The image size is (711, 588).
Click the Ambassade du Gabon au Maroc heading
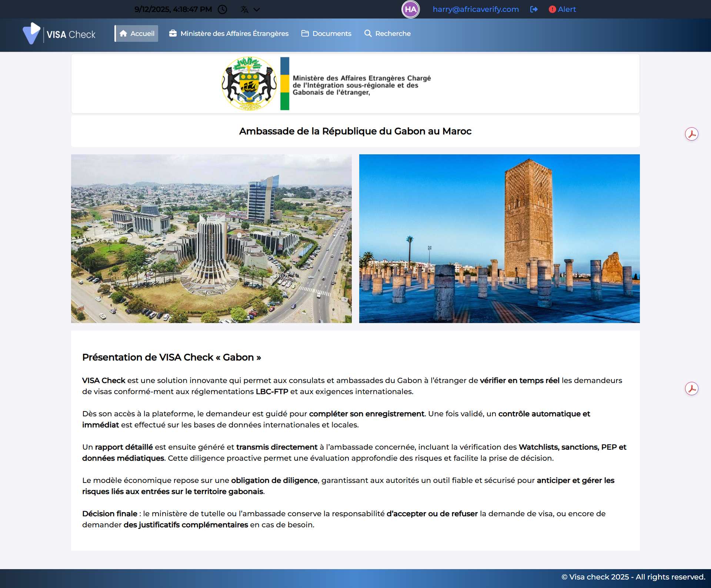355,131
